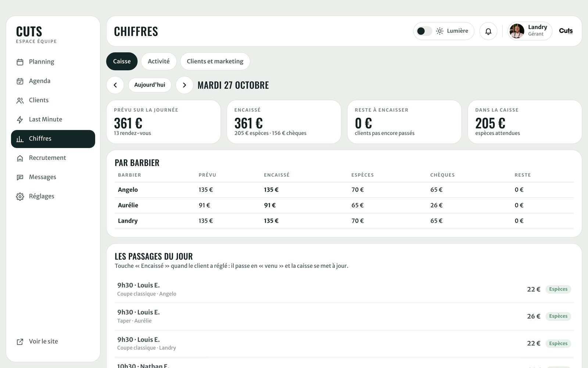Select Aurélie row in barber table
Screen dimensions: 588x368
point(344,205)
